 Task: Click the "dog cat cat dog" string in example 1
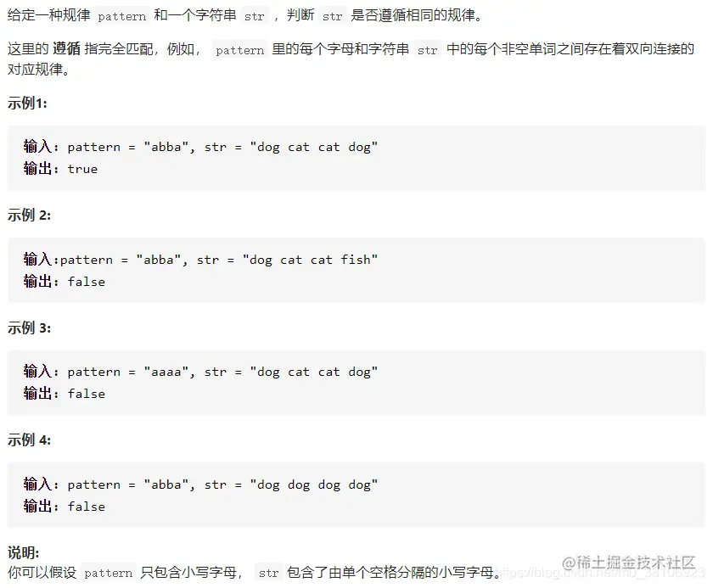(x=314, y=148)
